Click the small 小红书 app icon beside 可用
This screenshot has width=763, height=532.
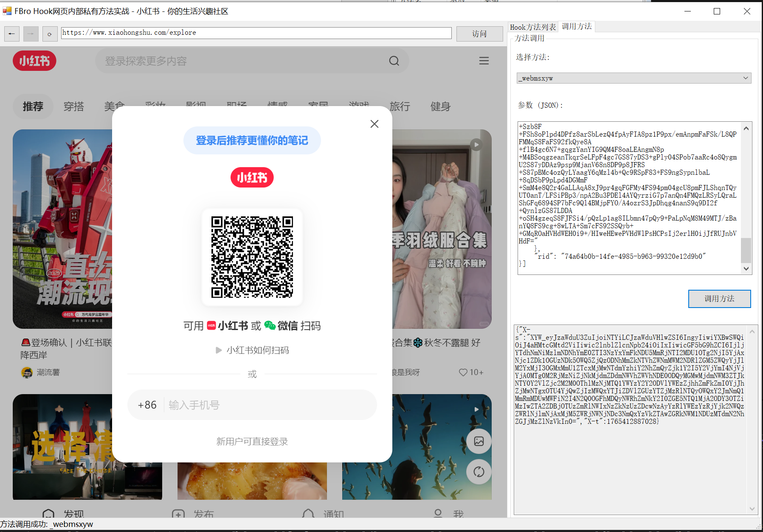pyautogui.click(x=211, y=326)
